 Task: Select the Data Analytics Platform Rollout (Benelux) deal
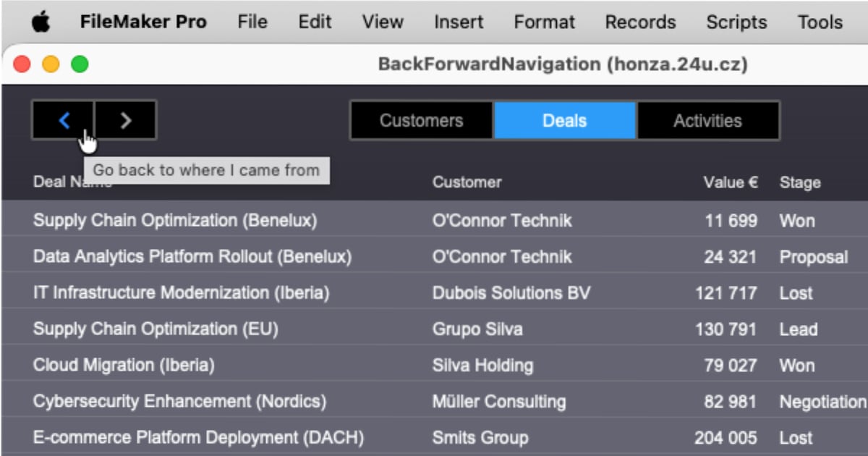pos(192,257)
